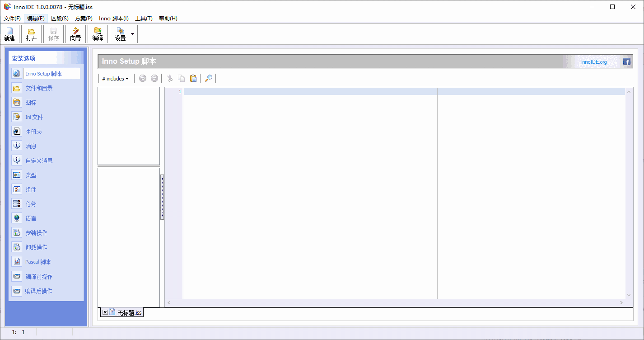Open 设置 (Settings) from the toolbar
The height and width of the screenshot is (340, 644).
pyautogui.click(x=120, y=33)
